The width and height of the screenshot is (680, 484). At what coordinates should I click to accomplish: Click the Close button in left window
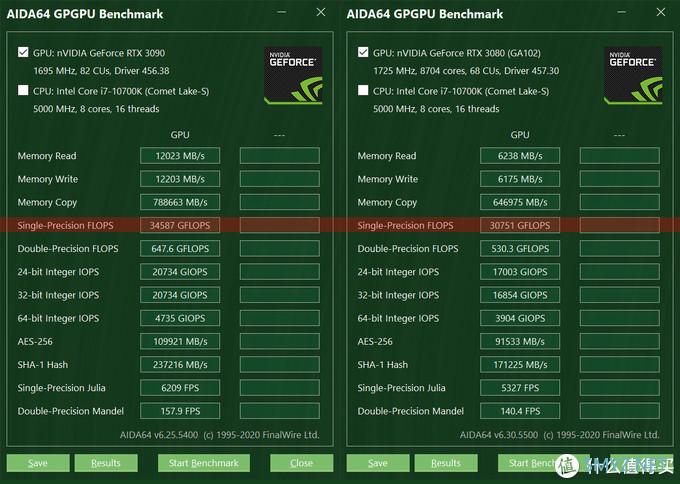[301, 463]
